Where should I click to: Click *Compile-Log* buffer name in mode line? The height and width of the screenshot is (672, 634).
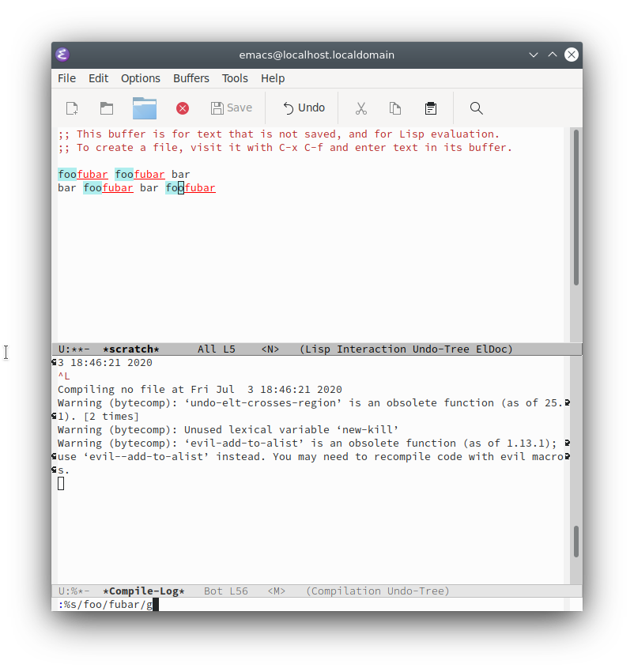pos(144,591)
